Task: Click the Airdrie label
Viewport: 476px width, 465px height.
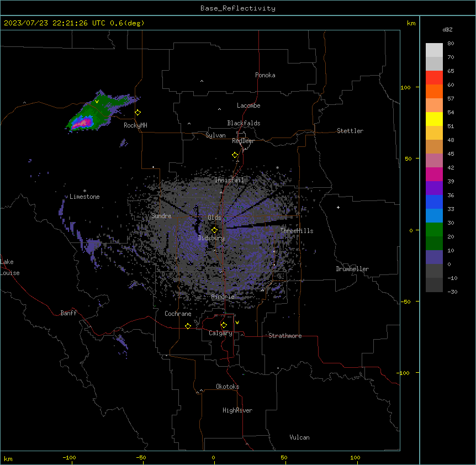Action: tap(223, 297)
